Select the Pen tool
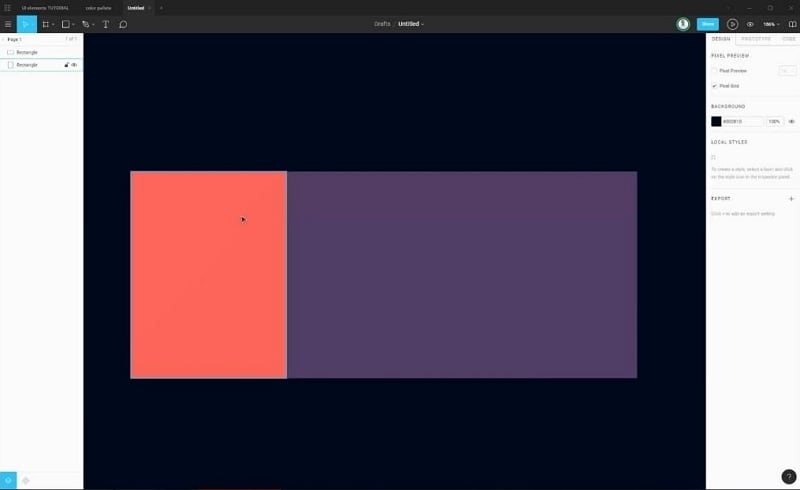 coord(85,24)
